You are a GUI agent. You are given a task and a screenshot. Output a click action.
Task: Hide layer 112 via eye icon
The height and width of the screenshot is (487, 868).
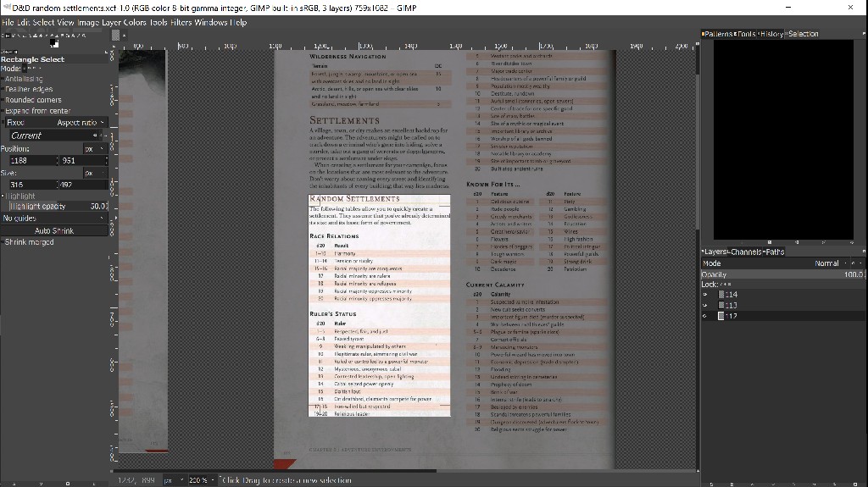704,316
